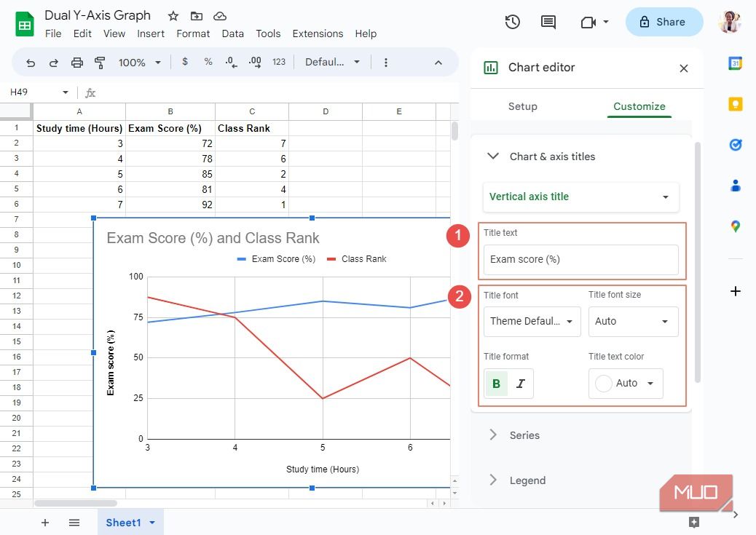Star the Dual Y-Axis Graph spreadsheet

point(173,15)
